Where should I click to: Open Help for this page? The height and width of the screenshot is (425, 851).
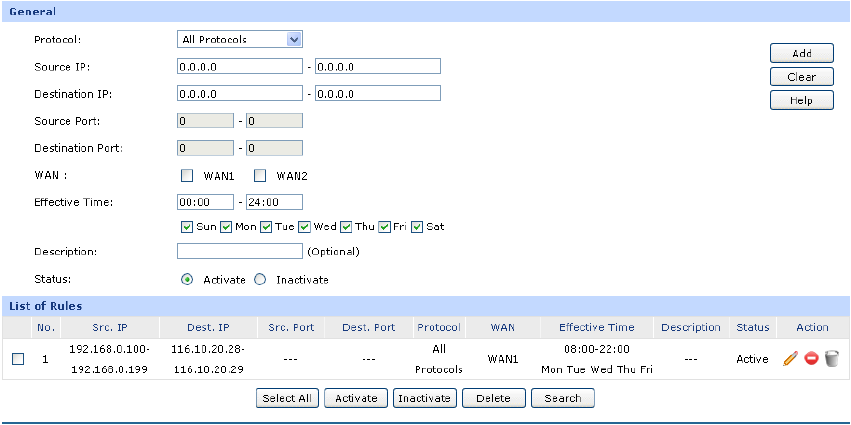801,100
